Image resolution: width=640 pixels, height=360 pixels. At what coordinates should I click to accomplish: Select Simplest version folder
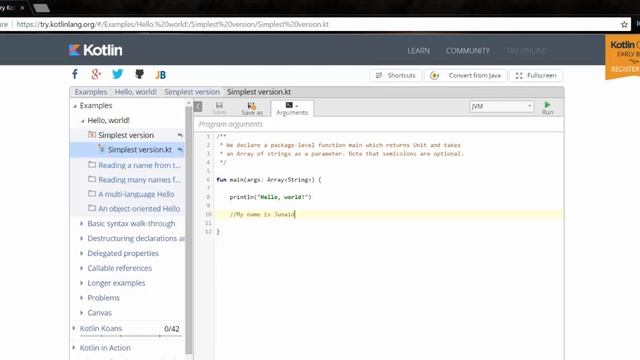126,135
